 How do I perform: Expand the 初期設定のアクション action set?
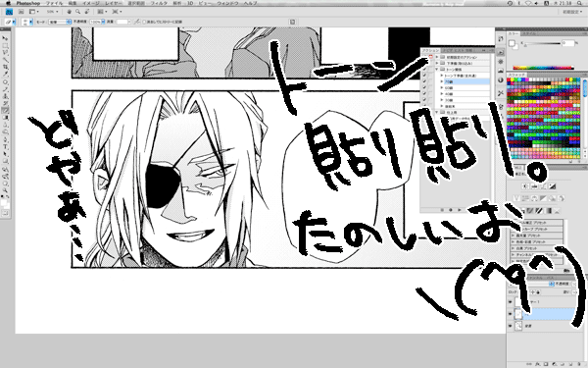coord(437,57)
